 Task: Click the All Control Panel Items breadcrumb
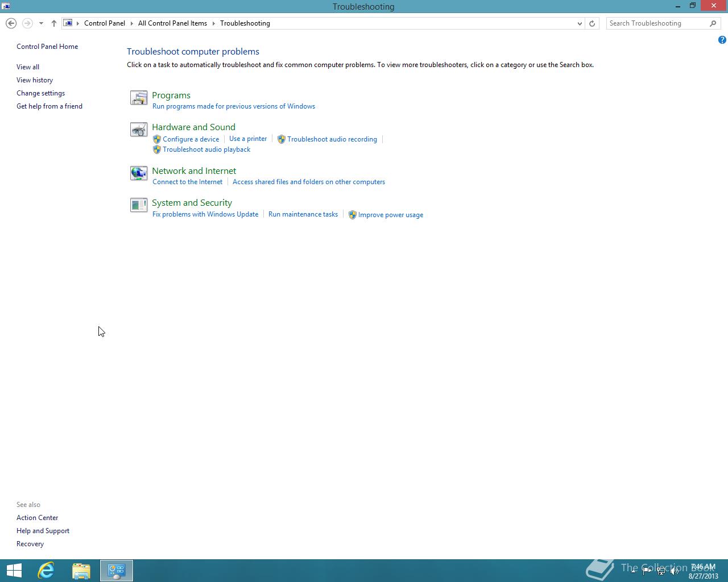click(x=172, y=23)
